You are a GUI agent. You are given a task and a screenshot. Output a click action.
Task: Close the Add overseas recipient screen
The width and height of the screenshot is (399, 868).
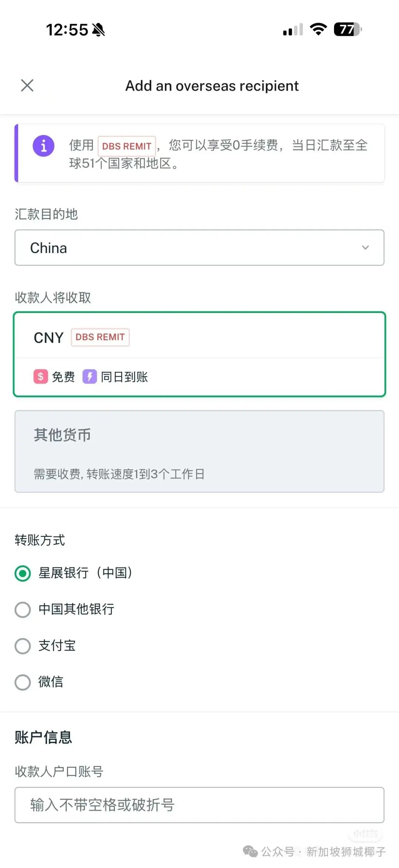point(27,85)
